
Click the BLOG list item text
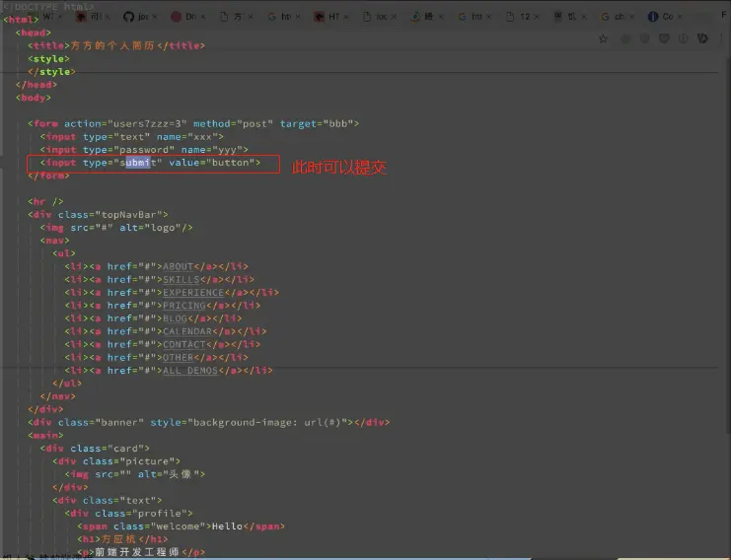click(x=175, y=318)
